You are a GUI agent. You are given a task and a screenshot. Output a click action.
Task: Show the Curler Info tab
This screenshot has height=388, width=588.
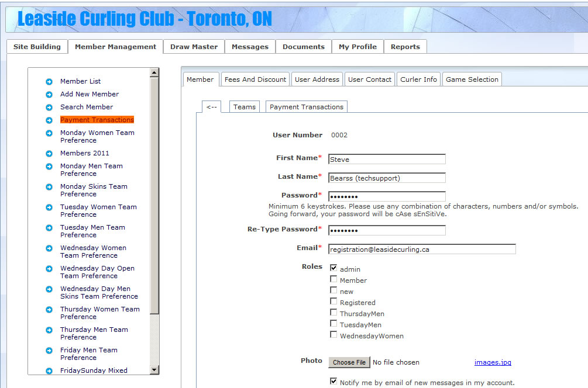click(x=418, y=79)
